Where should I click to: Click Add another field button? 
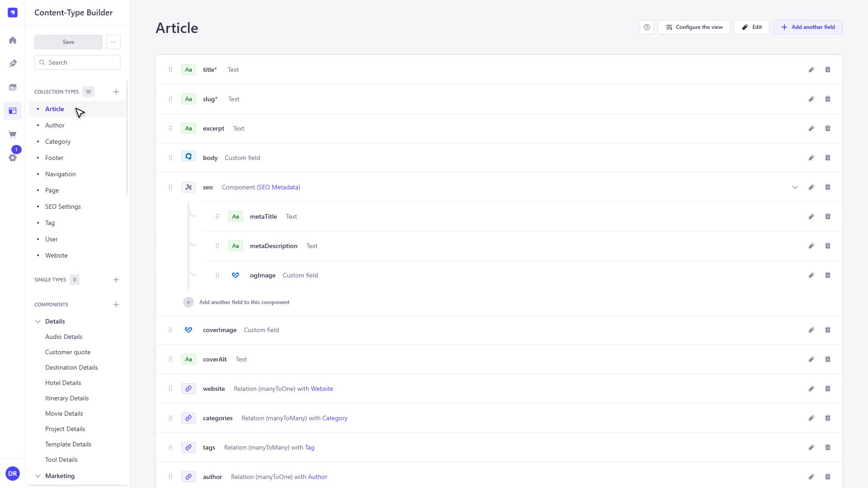807,27
